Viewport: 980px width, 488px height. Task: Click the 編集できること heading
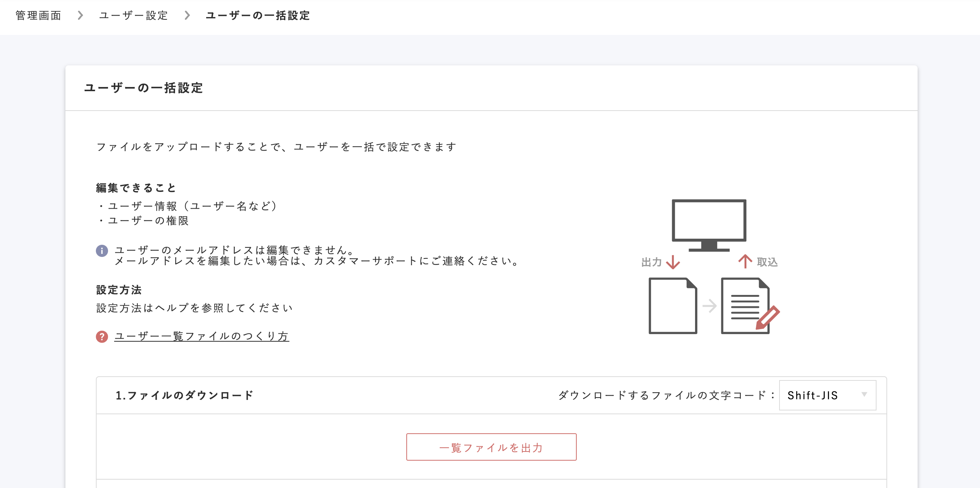tap(136, 188)
